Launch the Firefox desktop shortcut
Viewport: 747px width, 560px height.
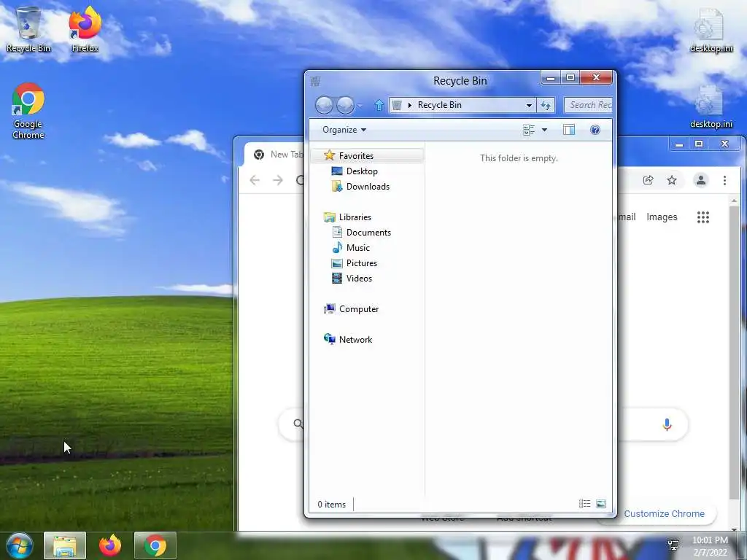85,29
